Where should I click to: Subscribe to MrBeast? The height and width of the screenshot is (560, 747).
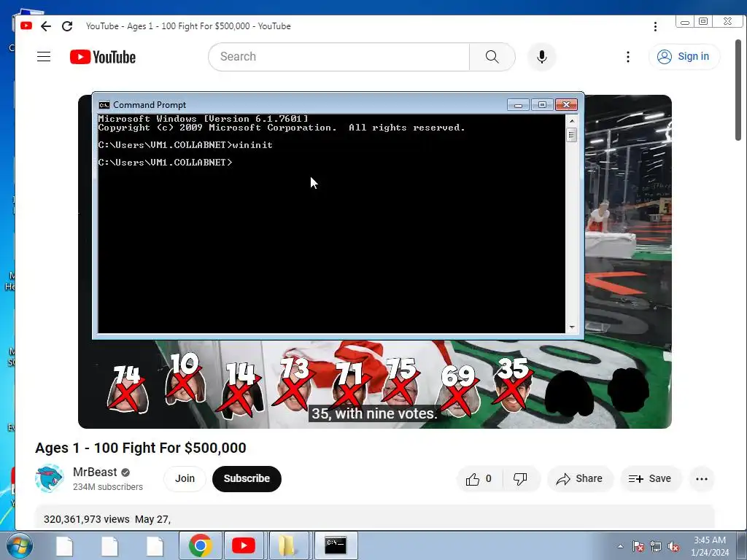click(x=247, y=478)
